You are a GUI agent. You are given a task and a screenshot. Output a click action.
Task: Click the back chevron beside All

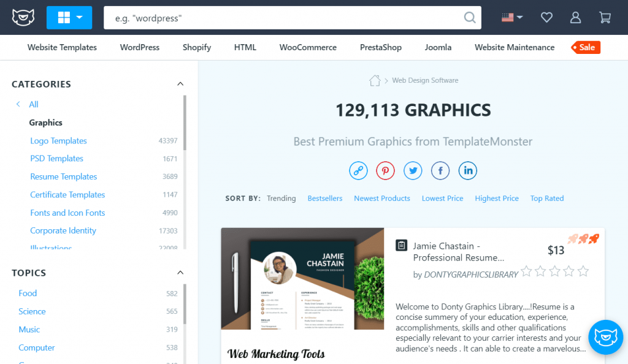coord(18,104)
